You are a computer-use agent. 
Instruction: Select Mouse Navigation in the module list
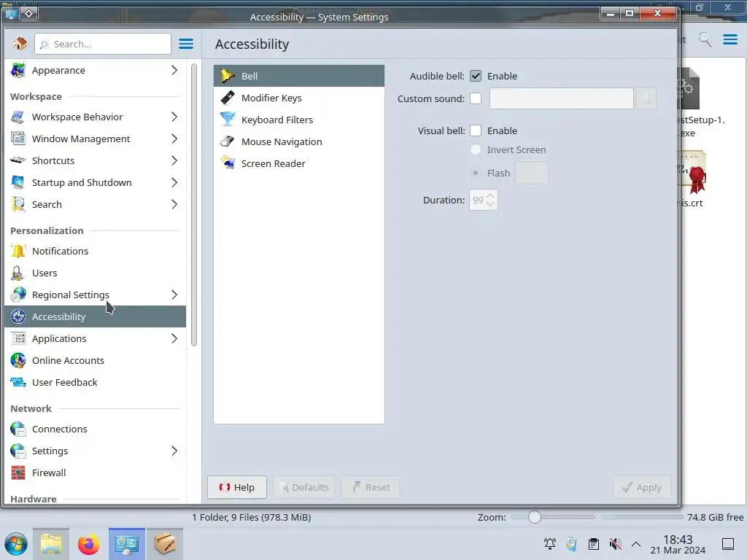(298, 141)
